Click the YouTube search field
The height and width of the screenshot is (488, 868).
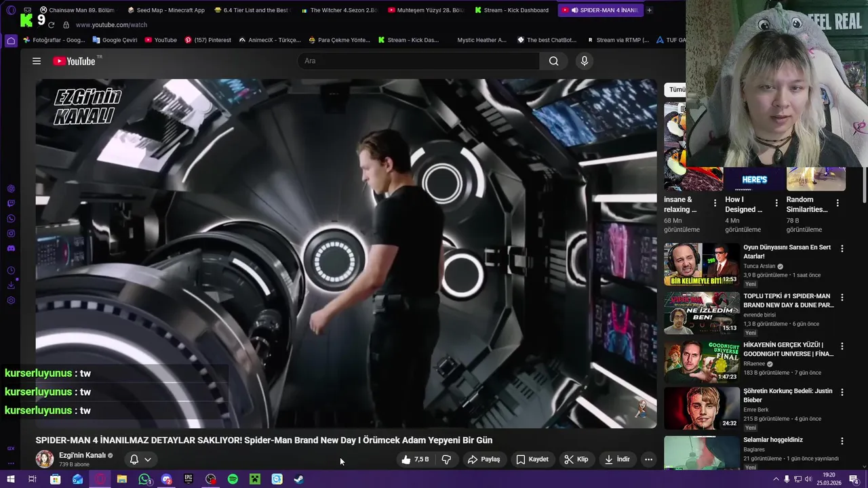(x=418, y=61)
